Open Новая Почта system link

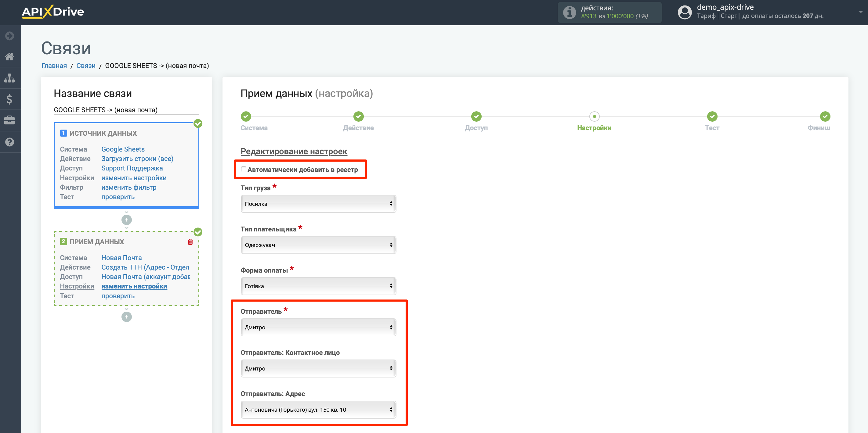(x=122, y=258)
